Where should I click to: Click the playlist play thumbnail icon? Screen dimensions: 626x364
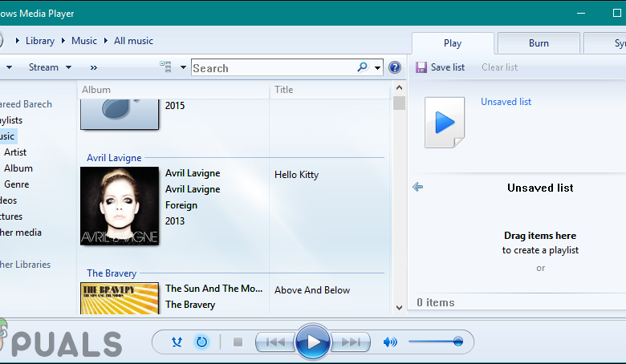(445, 123)
